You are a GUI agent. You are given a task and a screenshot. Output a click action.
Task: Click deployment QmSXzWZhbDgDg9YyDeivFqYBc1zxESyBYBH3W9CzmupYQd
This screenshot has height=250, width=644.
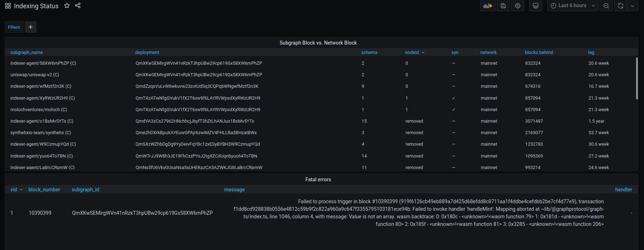pos(198,144)
